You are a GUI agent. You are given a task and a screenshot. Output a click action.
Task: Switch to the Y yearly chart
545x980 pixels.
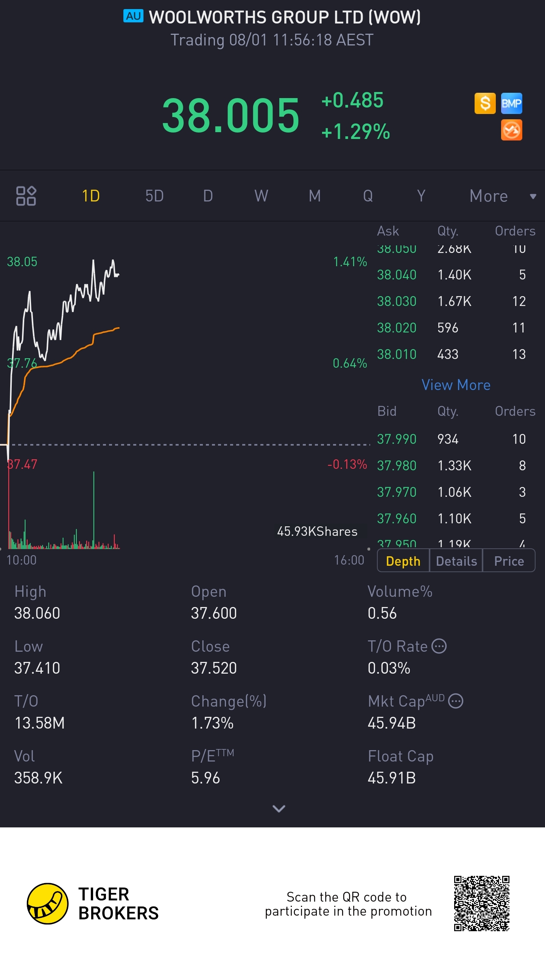[x=421, y=196]
